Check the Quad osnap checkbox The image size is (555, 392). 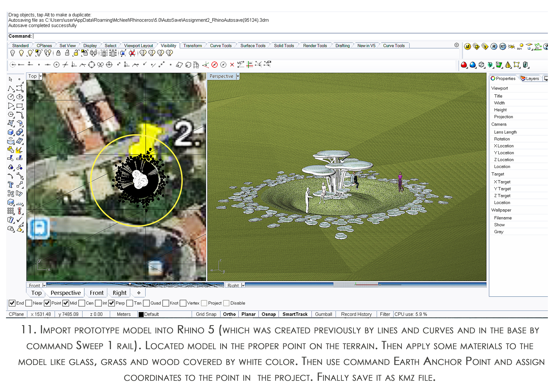tap(146, 303)
